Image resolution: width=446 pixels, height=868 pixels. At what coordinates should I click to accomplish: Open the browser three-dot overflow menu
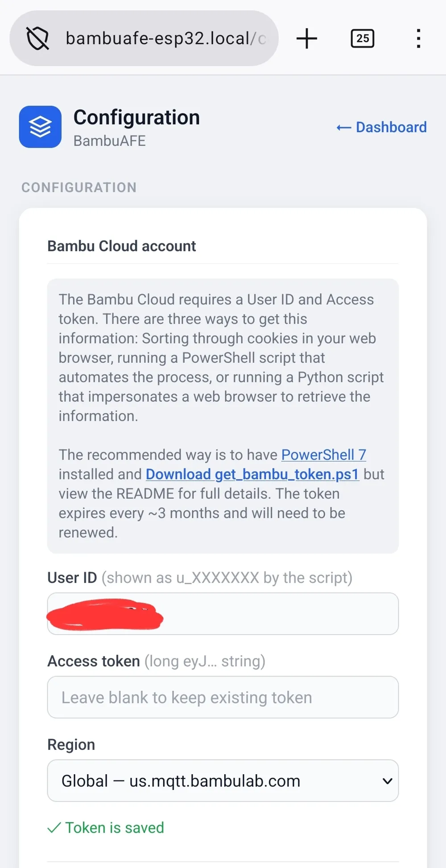tap(418, 38)
